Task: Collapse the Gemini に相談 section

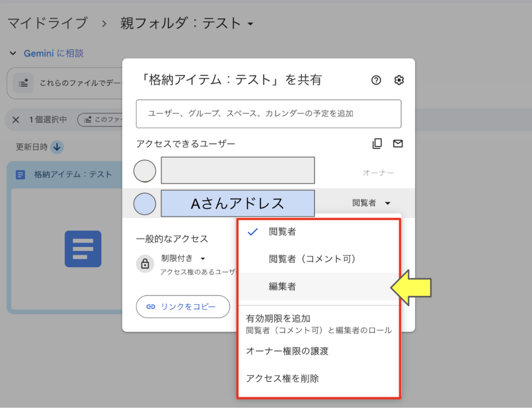Action: point(13,54)
